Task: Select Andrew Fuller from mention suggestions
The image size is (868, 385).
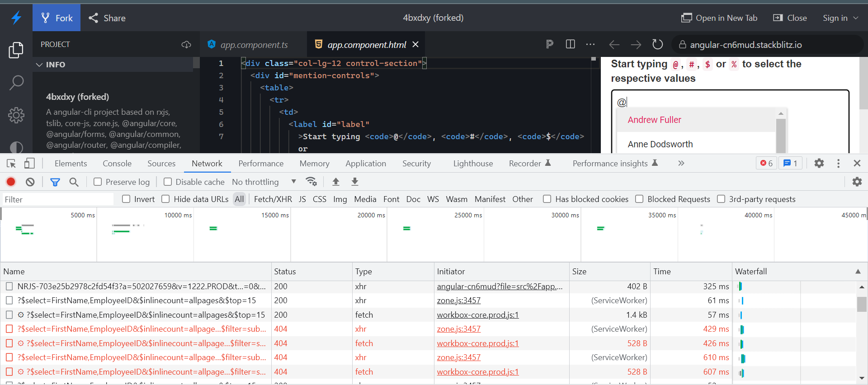Action: tap(696, 120)
